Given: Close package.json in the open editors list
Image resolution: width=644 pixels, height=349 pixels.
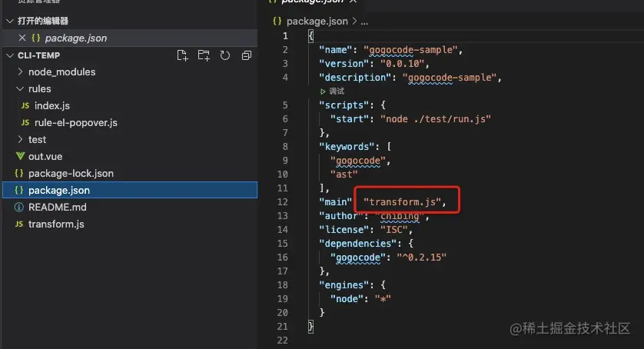Looking at the screenshot, I should pos(22,38).
